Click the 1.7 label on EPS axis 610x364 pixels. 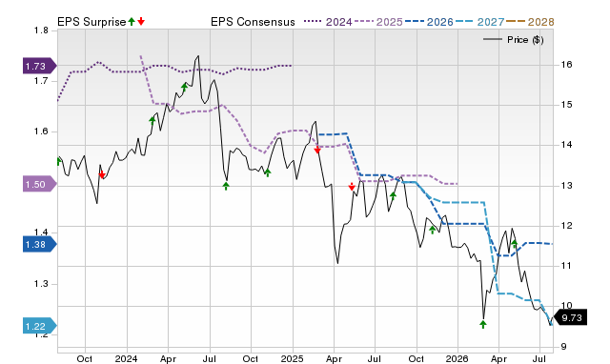point(41,81)
